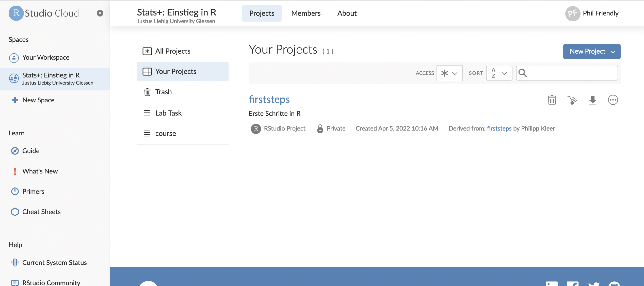Move firststeps project to trash
644x286 pixels.
click(x=552, y=100)
